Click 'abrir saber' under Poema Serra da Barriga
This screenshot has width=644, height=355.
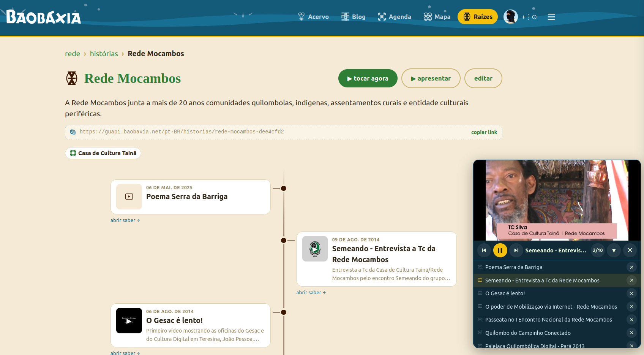(125, 220)
